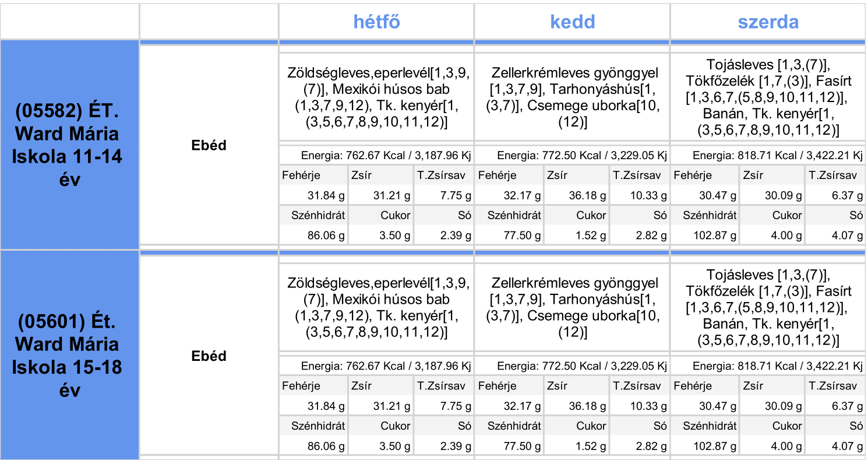Select the szerda Tojásleves menu cell for 15-18 év
868x460 pixels.
(x=768, y=308)
